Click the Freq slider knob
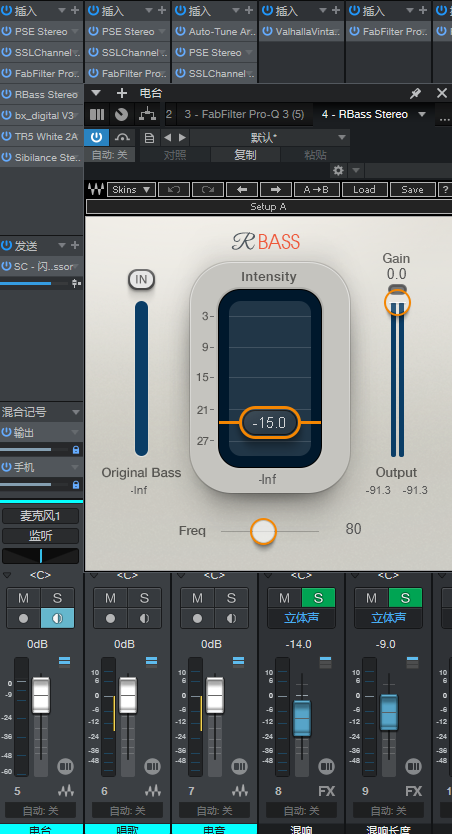The width and height of the screenshot is (452, 834). (x=263, y=531)
